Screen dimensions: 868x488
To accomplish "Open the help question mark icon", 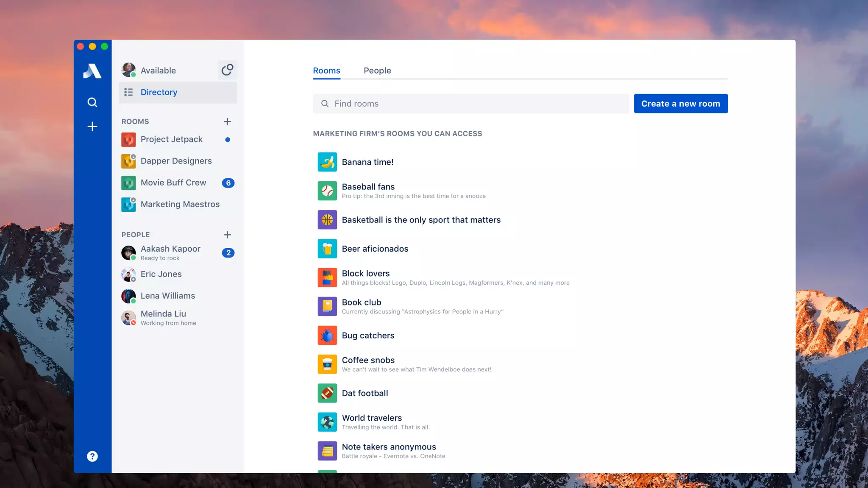I will point(92,456).
